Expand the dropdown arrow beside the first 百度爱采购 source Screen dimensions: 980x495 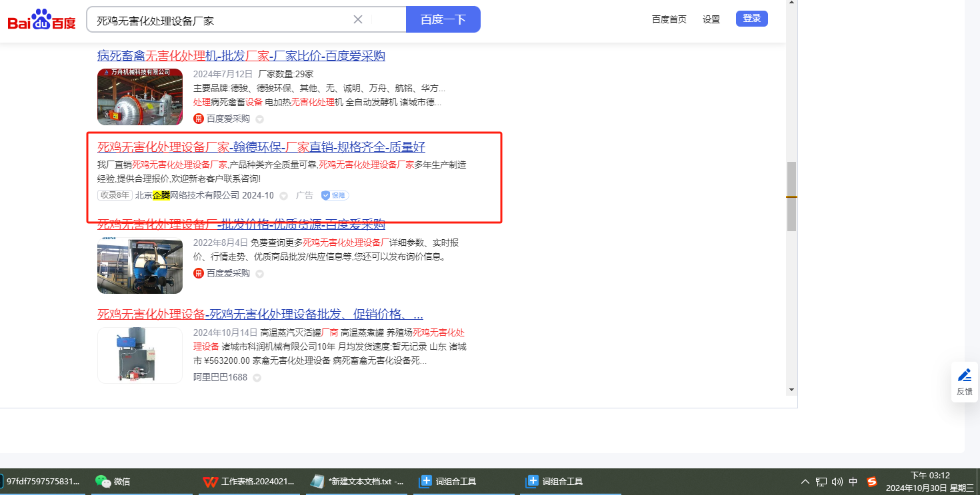click(260, 119)
